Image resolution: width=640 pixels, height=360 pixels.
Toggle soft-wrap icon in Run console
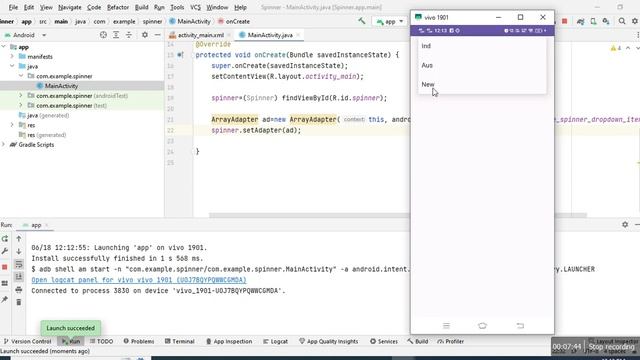click(x=19, y=264)
